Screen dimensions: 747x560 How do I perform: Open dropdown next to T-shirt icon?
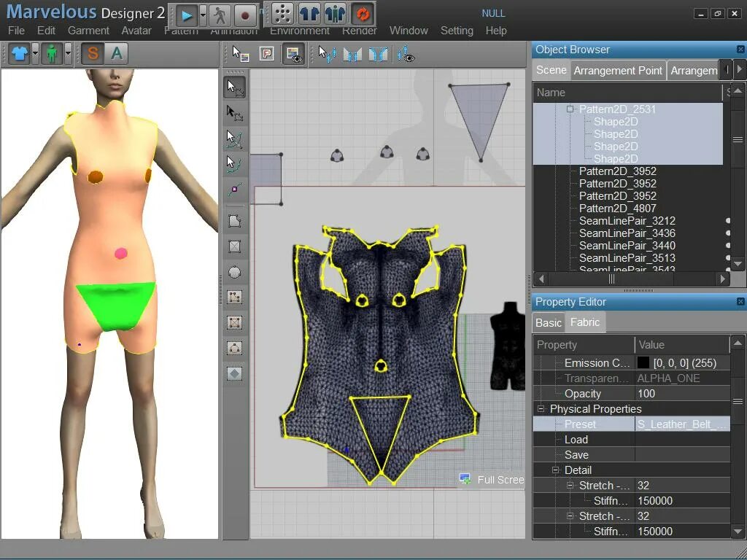pos(35,53)
